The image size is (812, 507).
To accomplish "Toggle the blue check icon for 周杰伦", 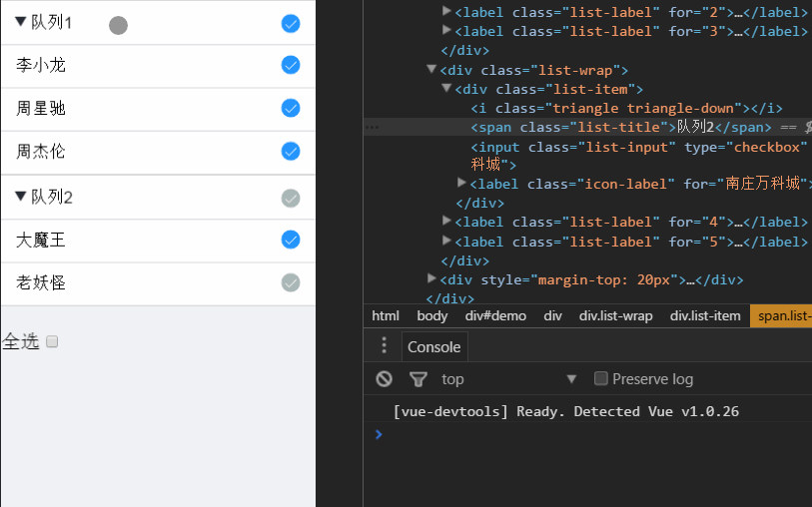I will pyautogui.click(x=291, y=152).
